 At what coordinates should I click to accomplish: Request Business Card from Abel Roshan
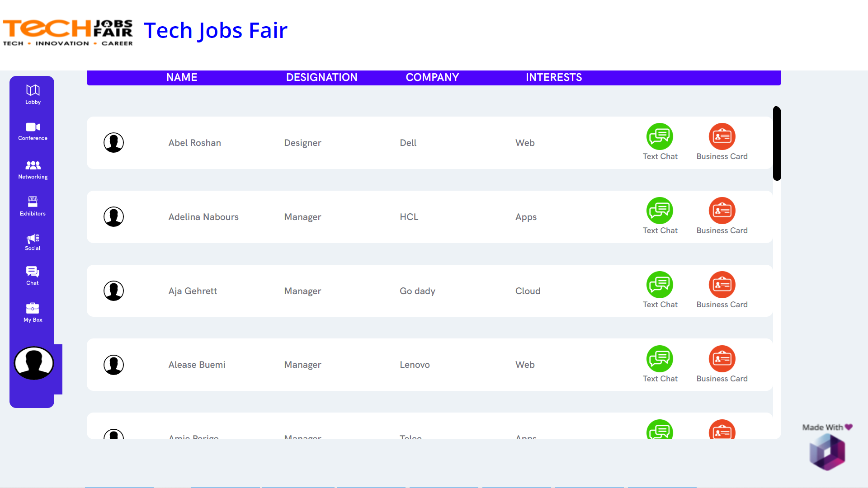tap(722, 136)
